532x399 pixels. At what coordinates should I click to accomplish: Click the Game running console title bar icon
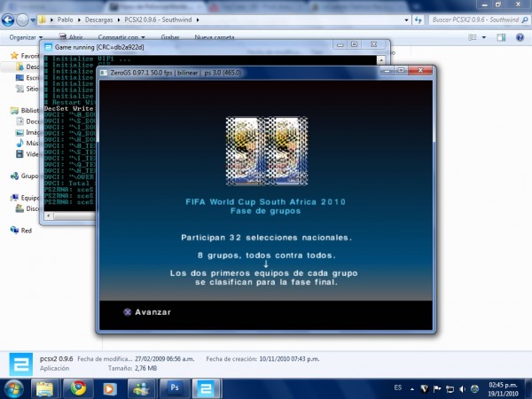48,47
